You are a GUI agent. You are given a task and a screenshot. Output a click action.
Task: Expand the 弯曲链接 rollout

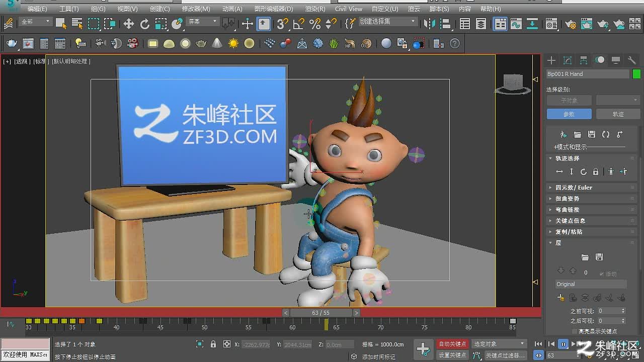[x=592, y=209]
